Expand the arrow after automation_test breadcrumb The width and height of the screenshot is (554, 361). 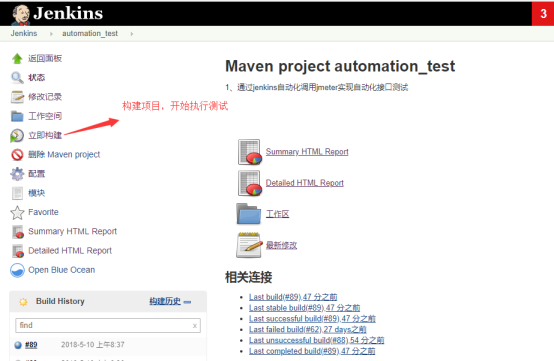point(132,34)
